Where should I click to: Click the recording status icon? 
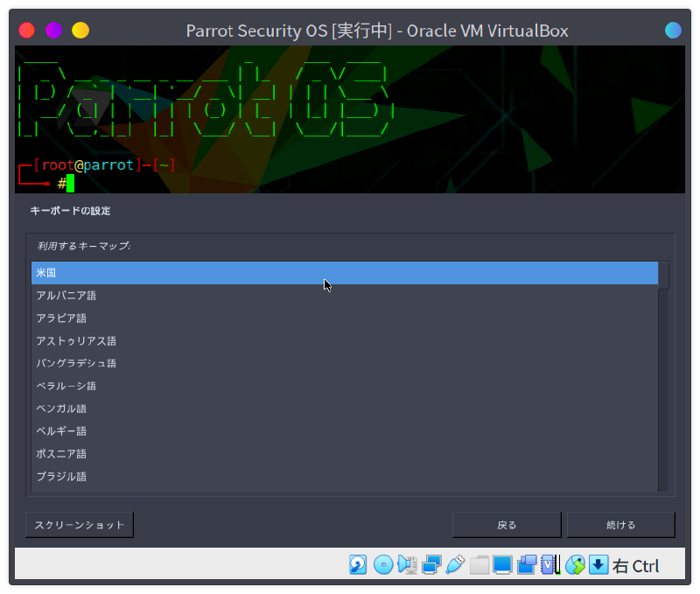[x=527, y=565]
